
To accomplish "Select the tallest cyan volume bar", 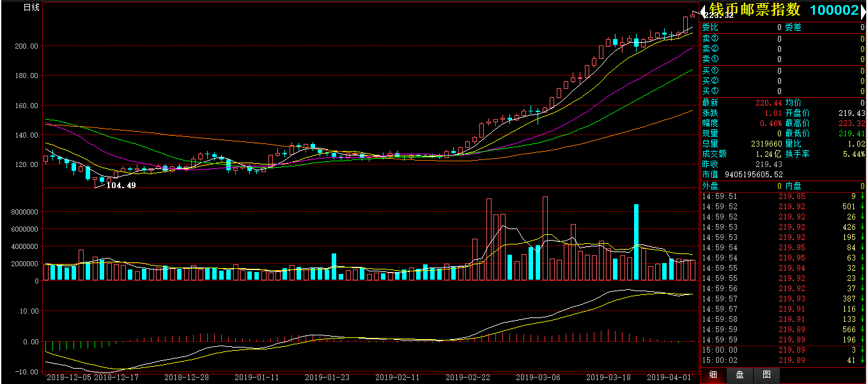I will click(x=637, y=242).
